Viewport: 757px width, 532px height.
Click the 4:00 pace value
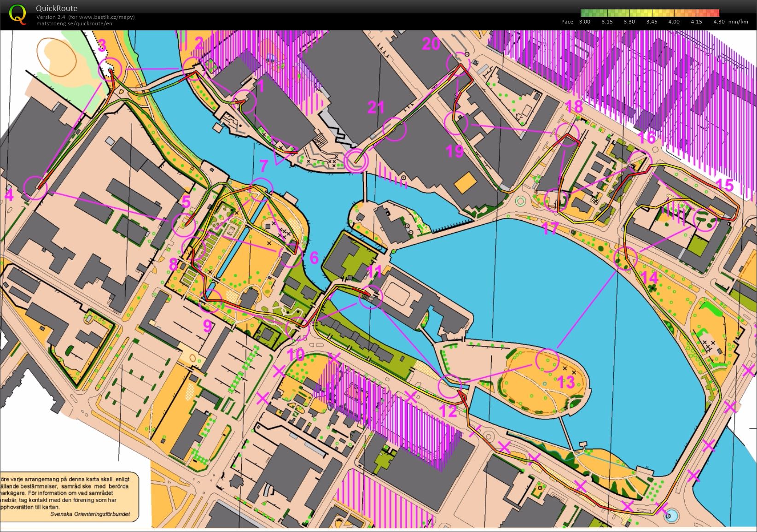coord(674,22)
